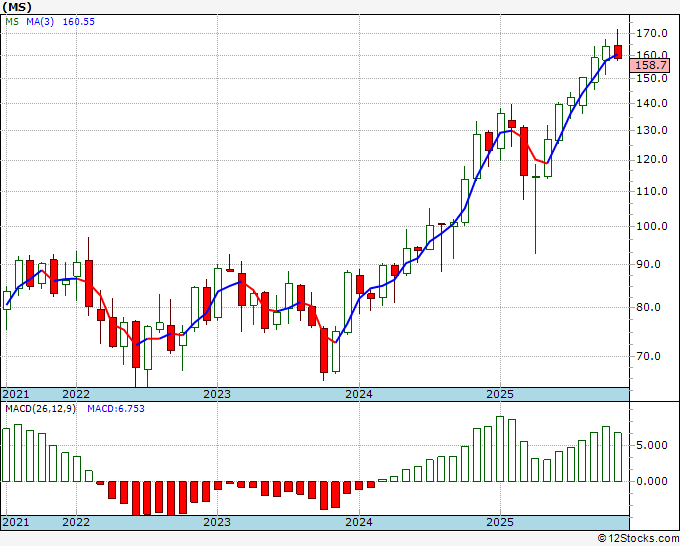
Task: Click the 140.0 price axis label
Action: pyautogui.click(x=651, y=103)
